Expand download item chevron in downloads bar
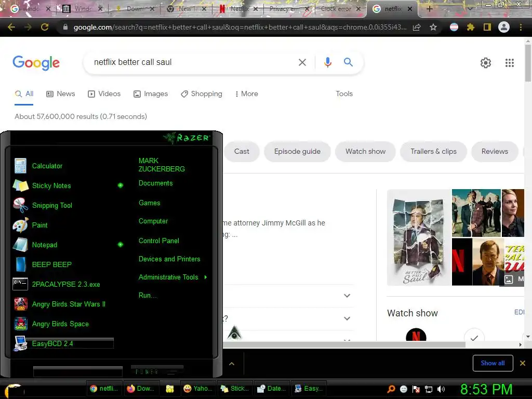The height and width of the screenshot is (399, 532). pos(232,364)
